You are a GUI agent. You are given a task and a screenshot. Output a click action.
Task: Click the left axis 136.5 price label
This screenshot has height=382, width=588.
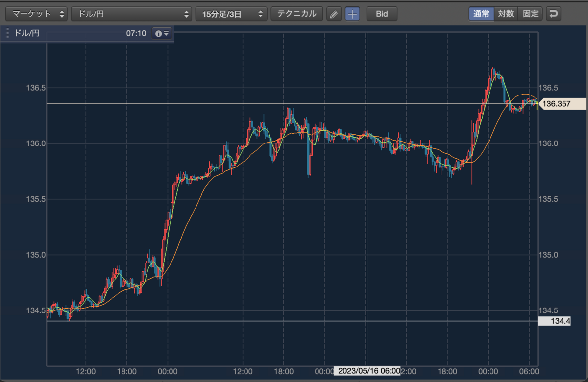coord(35,88)
